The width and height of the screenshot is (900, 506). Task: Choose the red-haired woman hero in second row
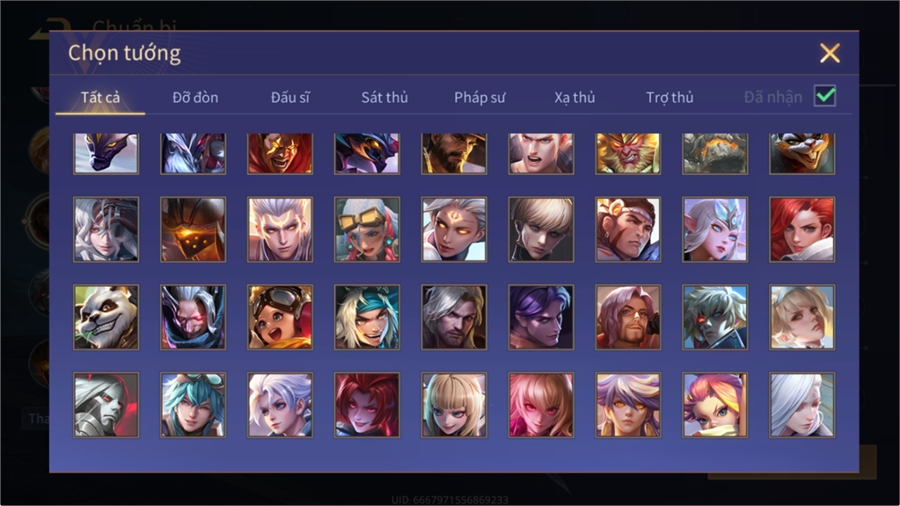pyautogui.click(x=802, y=229)
